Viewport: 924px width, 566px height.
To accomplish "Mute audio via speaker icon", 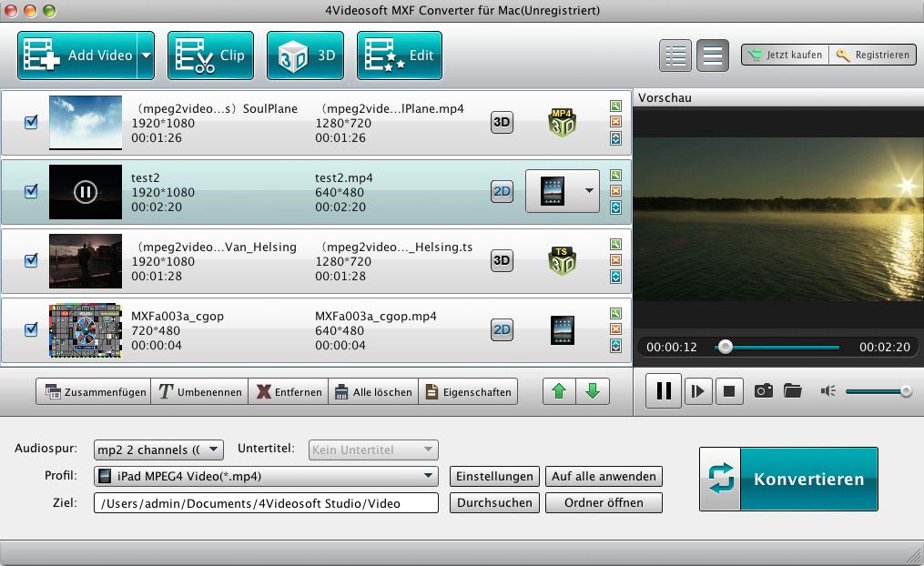I will point(828,391).
